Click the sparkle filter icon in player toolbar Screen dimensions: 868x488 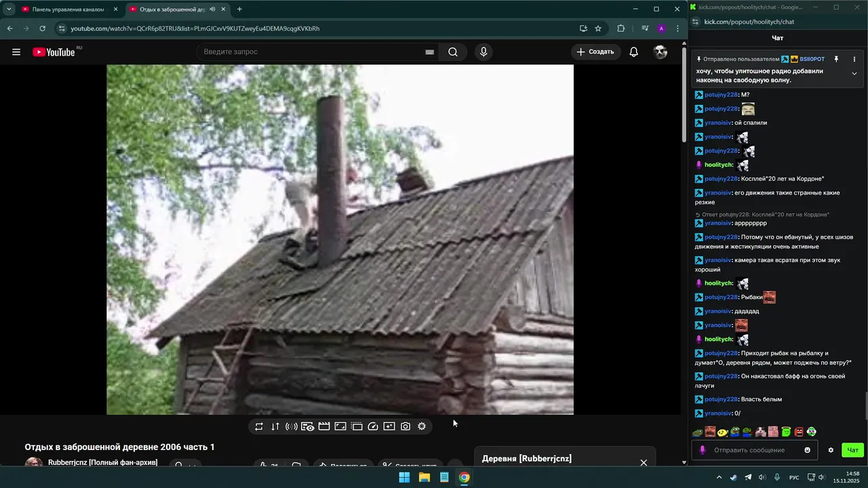[x=389, y=426]
